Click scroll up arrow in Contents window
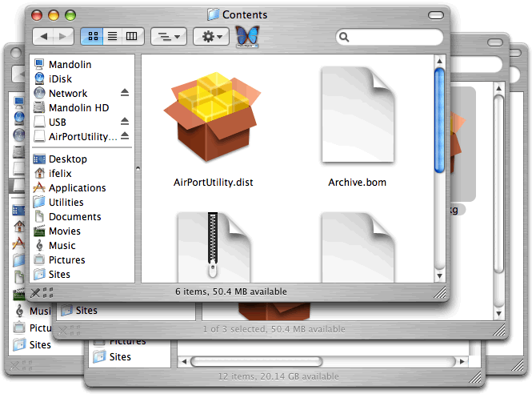 pos(439,61)
